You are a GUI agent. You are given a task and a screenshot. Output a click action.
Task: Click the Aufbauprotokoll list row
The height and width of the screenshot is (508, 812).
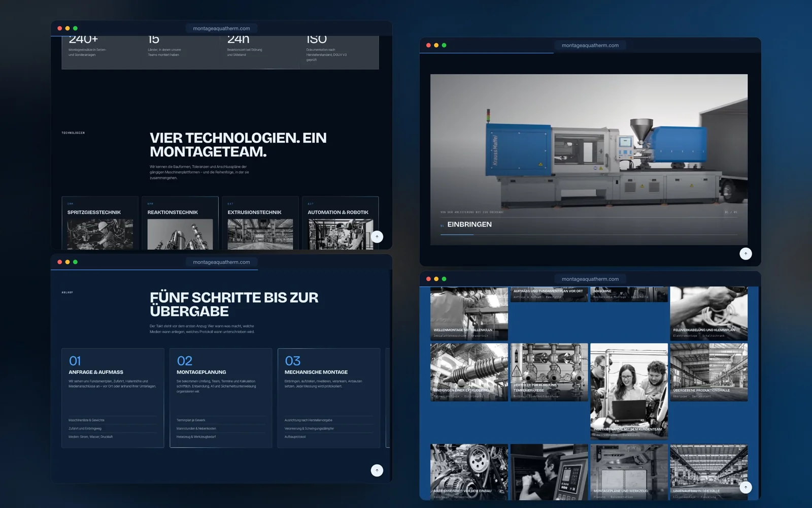tap(329, 437)
